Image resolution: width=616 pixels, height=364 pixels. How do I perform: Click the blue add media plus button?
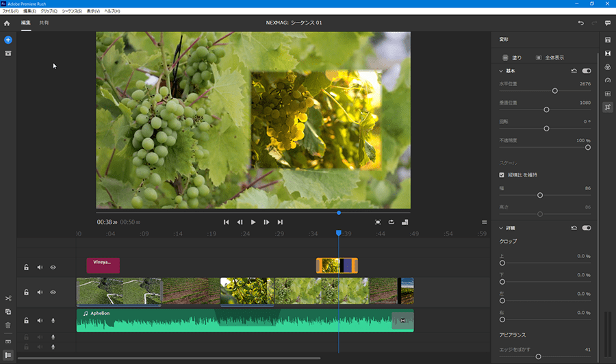point(8,40)
